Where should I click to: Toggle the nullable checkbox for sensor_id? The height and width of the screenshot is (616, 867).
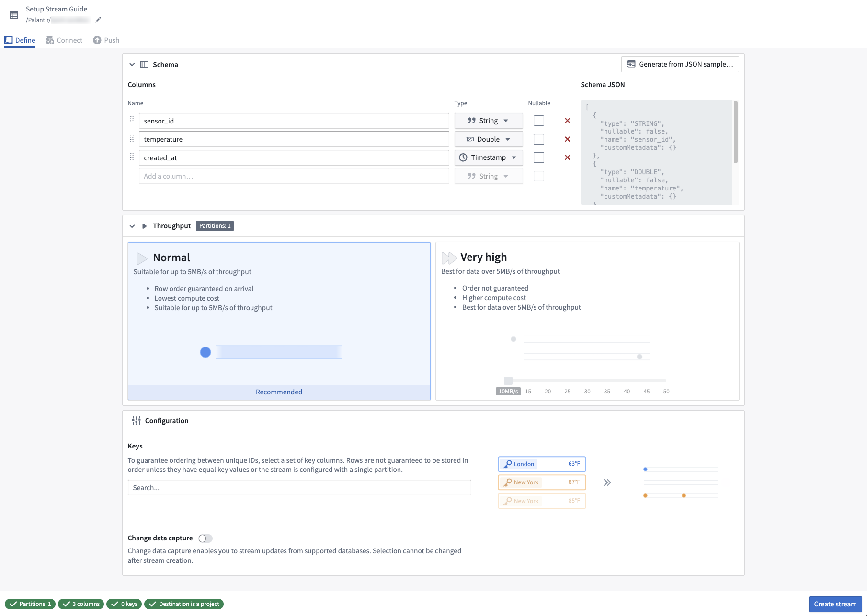(x=539, y=121)
